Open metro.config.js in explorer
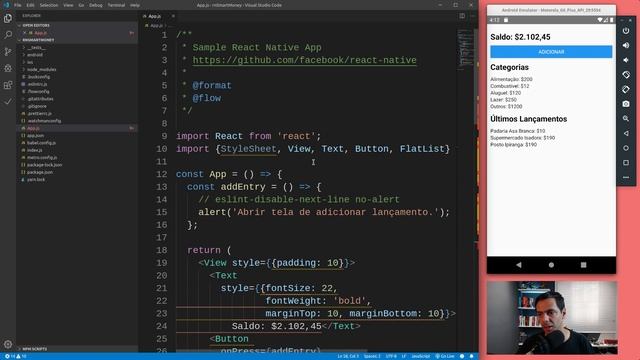The width and height of the screenshot is (640, 360). tap(42, 158)
